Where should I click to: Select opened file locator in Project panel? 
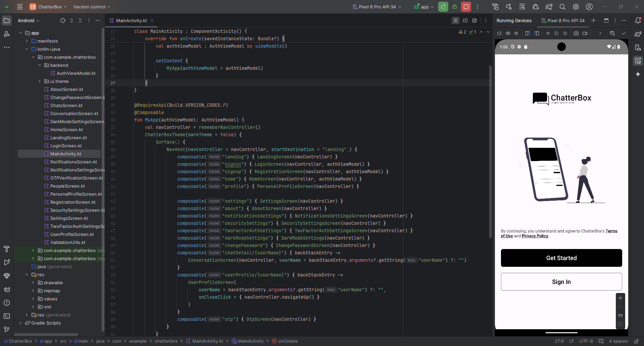[x=63, y=20]
